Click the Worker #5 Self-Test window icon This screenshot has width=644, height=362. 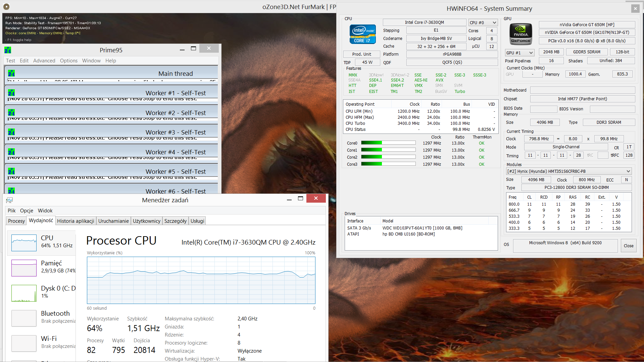pos(11,171)
